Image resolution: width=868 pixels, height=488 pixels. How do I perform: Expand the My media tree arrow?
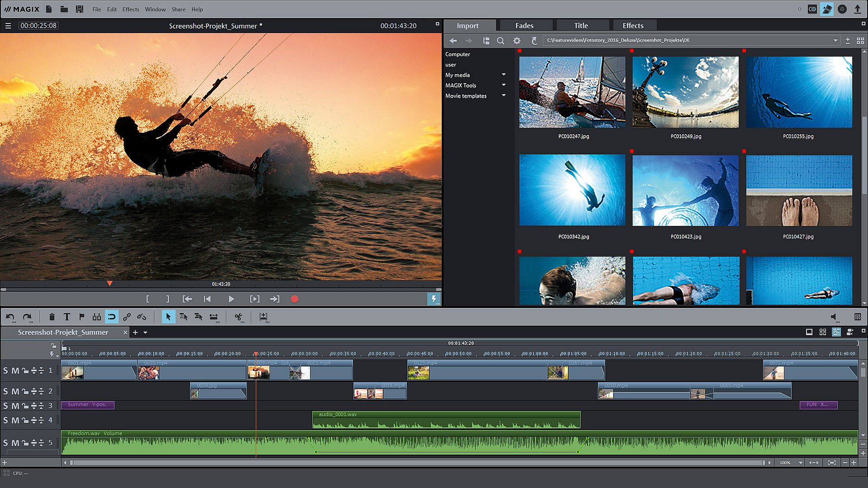pyautogui.click(x=504, y=75)
